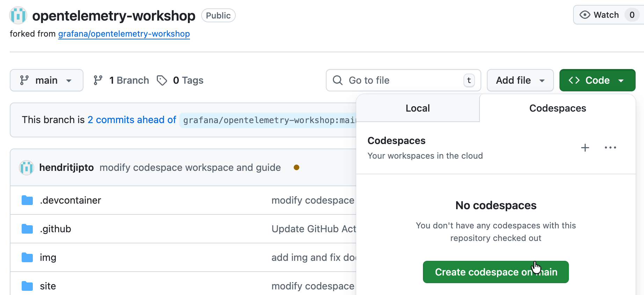
Task: Click 'add img and fix' commit message
Action: [314, 258]
